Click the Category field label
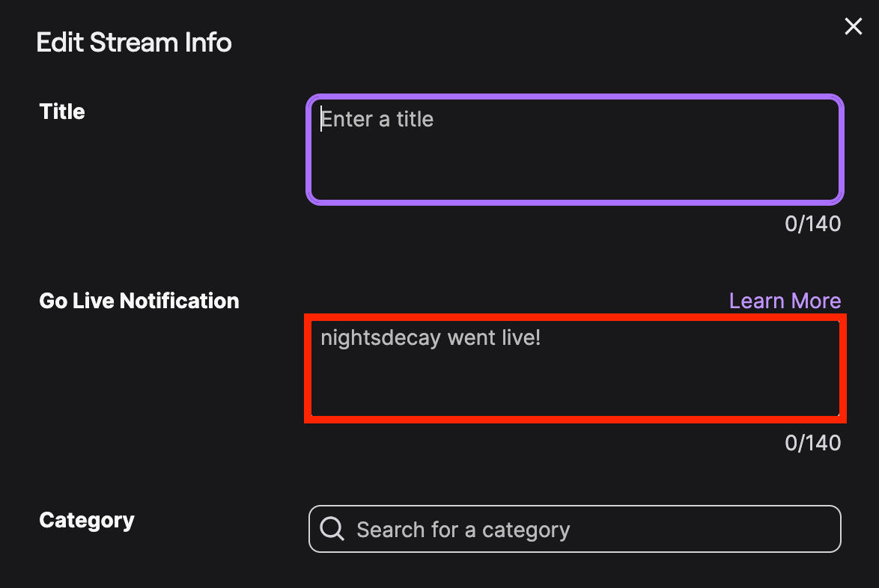The image size is (879, 588). (x=87, y=521)
